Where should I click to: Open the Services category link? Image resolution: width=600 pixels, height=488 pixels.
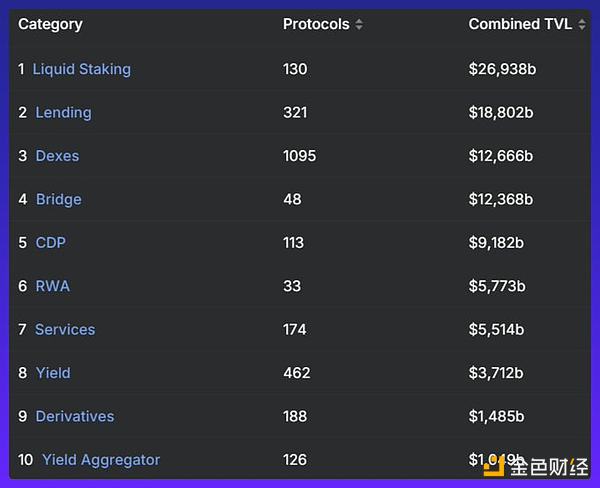tap(65, 329)
